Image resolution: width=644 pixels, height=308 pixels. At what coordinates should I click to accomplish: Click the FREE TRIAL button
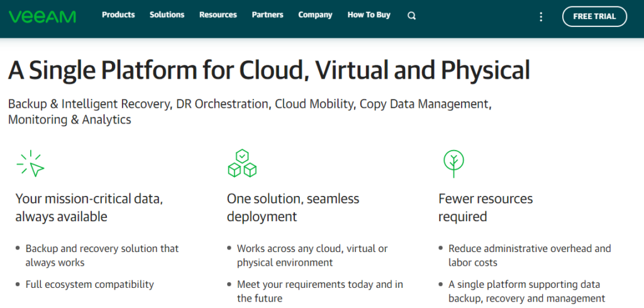(x=594, y=16)
